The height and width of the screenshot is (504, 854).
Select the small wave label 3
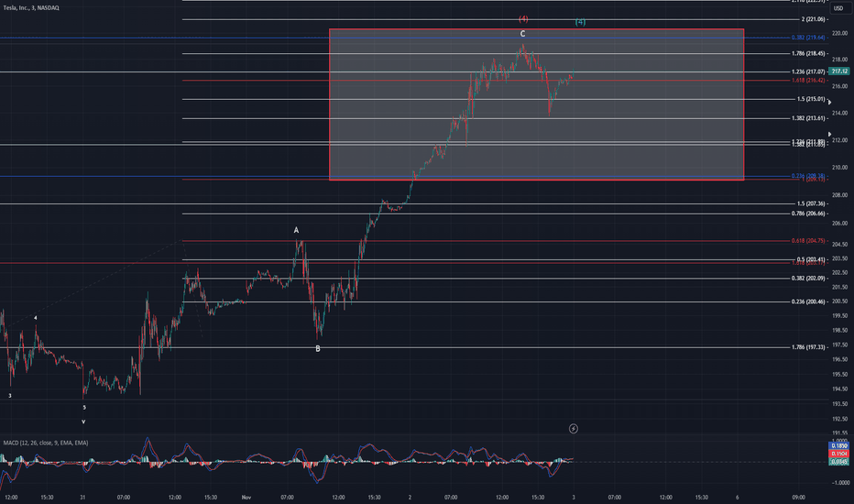pos(10,396)
